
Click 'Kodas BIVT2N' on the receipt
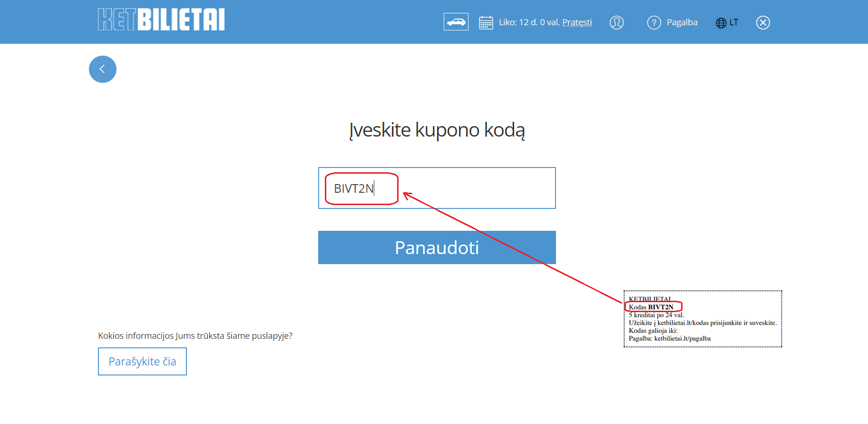(651, 307)
